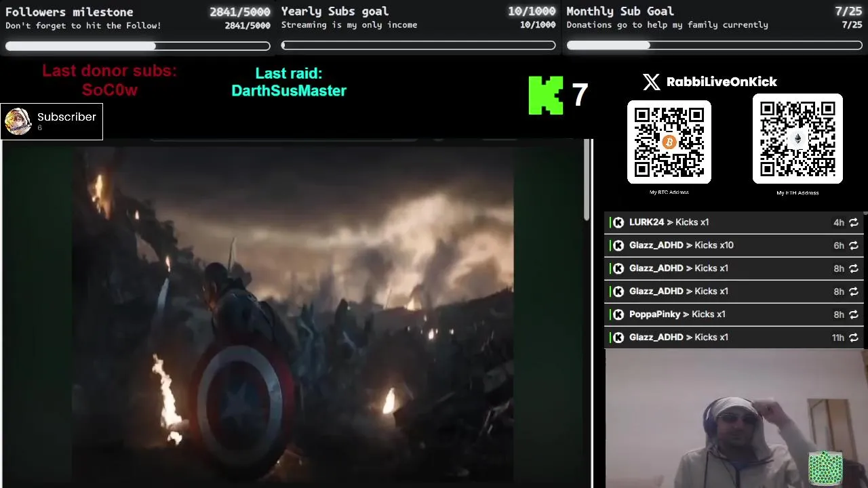Click the repeat icon on Kicks x10 6h row
This screenshot has height=488, width=868.
[854, 245]
